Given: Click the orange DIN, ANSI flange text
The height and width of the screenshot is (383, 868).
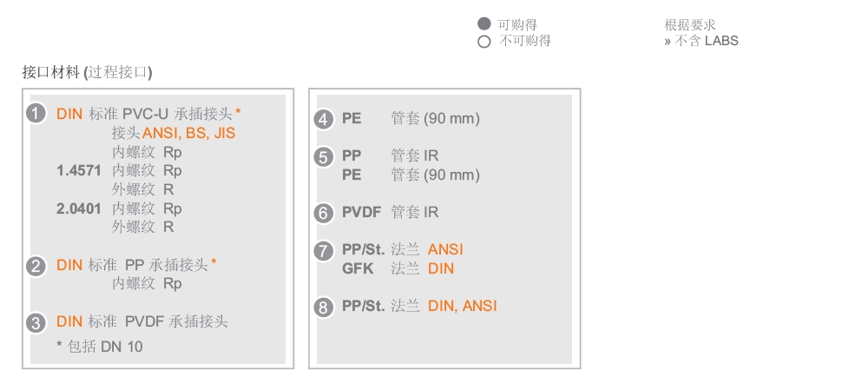Looking at the screenshot, I should (463, 306).
